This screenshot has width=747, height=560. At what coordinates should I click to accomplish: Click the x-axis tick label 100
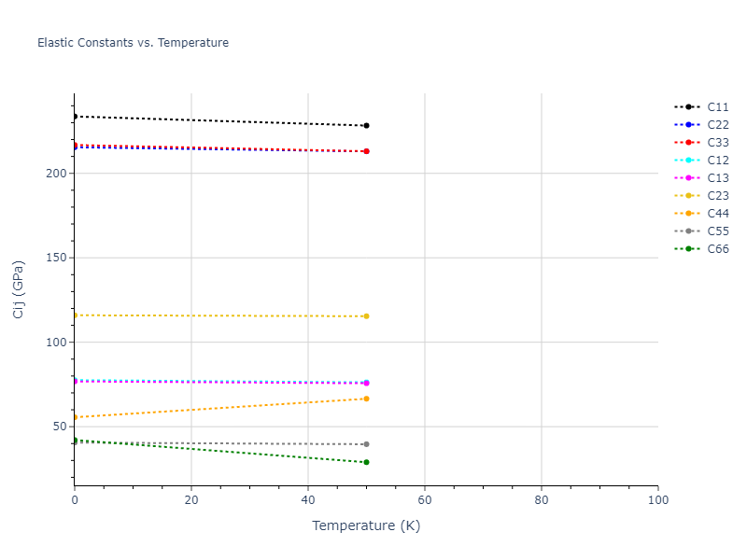coord(657,501)
